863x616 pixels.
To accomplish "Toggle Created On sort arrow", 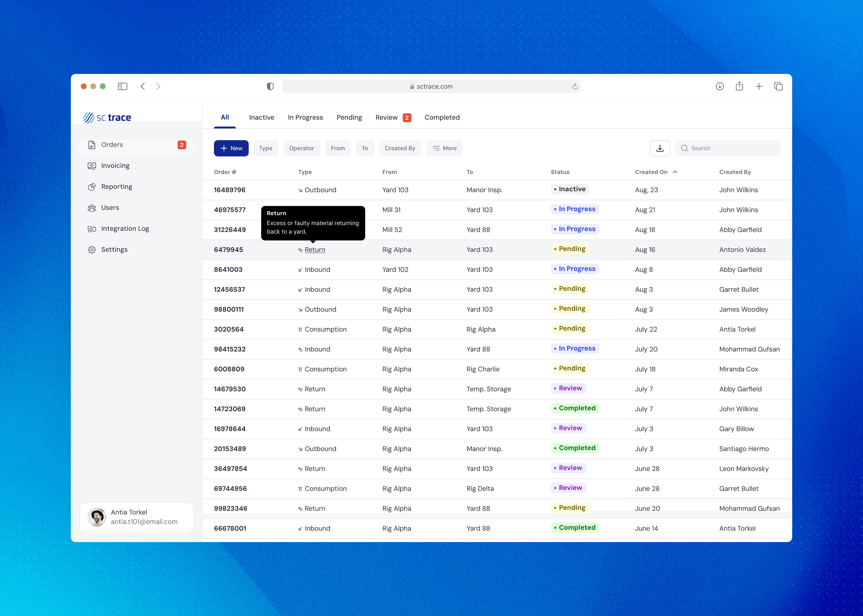I will tap(675, 172).
